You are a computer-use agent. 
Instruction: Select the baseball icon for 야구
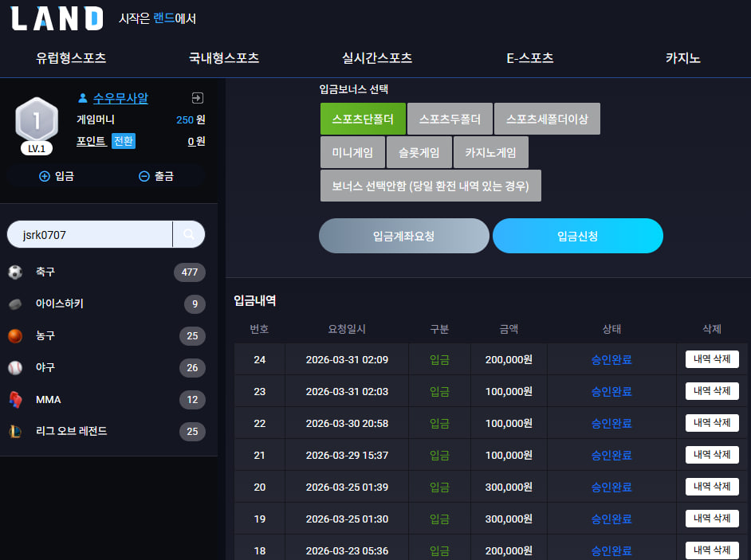15,367
